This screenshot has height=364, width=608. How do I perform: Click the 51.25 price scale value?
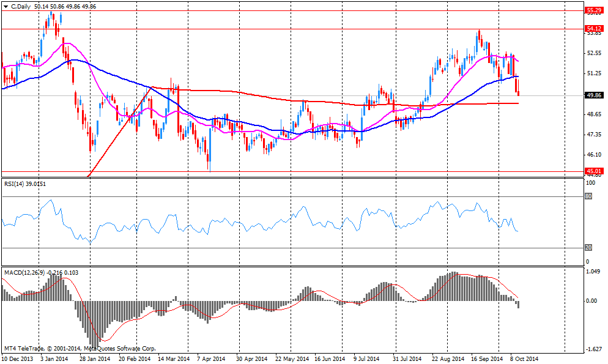point(594,73)
